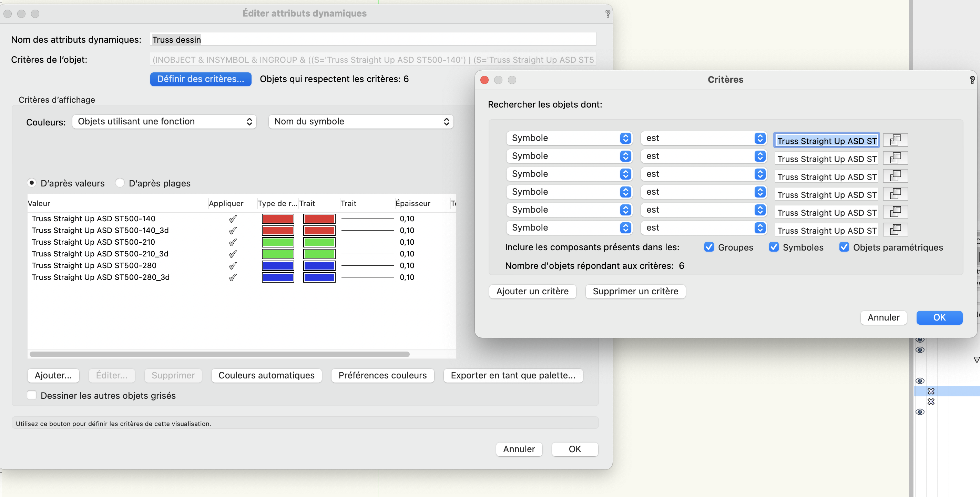Click the highlighted X visibility icon

tap(930, 391)
